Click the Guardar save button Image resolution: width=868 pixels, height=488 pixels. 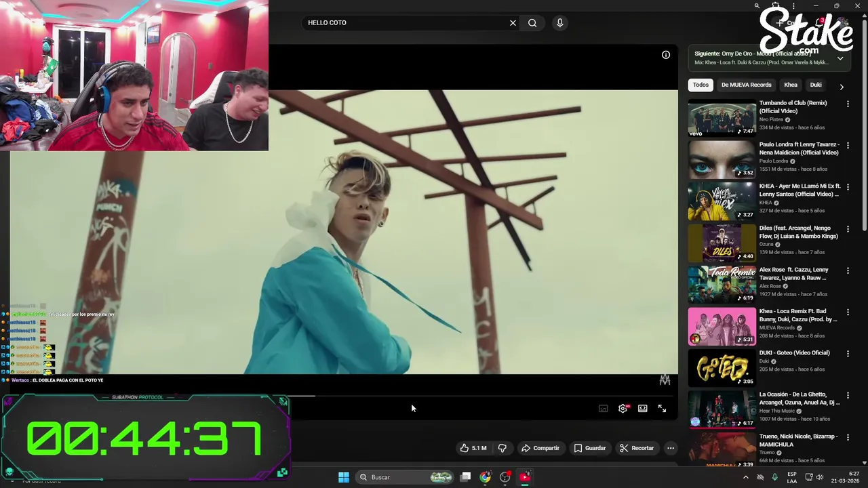[590, 448]
